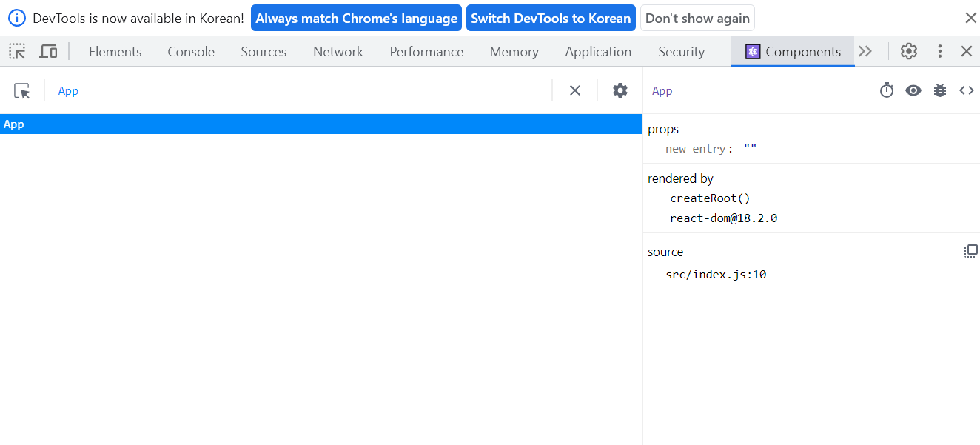Toggle the device toolbar icon

click(x=48, y=51)
